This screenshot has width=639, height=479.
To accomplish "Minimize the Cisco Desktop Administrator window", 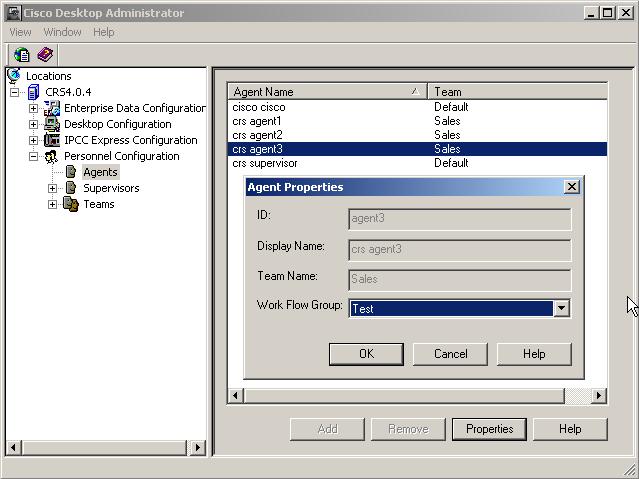I will click(x=591, y=13).
